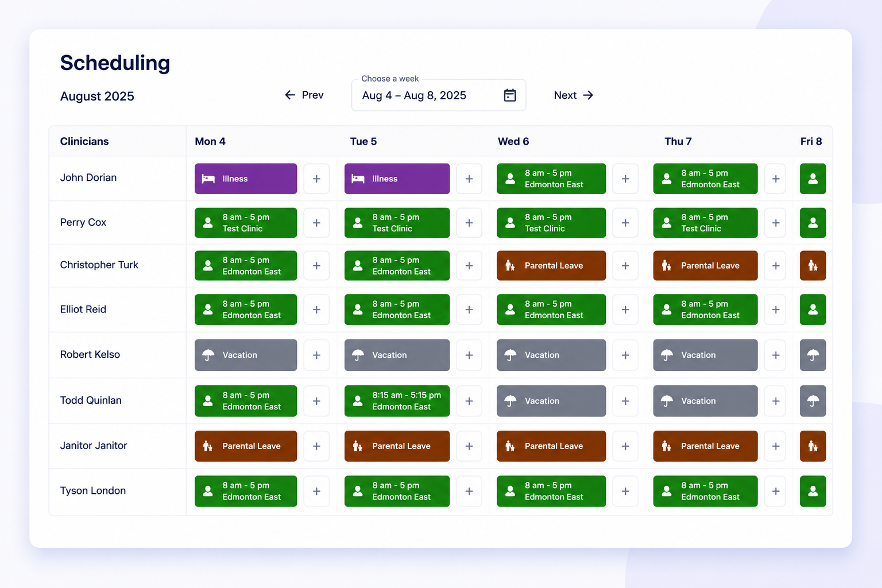Click the Wed 6 column header
882x588 pixels.
pos(513,141)
